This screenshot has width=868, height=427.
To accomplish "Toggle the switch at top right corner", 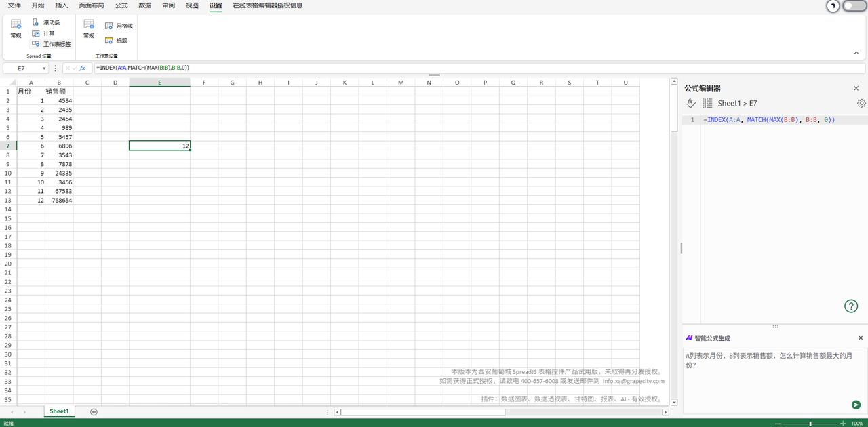I will point(854,5).
